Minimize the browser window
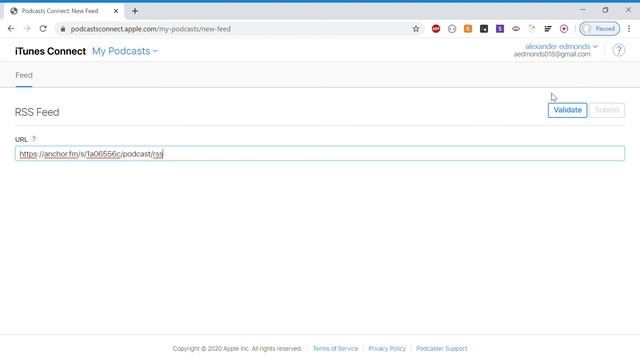The width and height of the screenshot is (640, 360). (583, 10)
